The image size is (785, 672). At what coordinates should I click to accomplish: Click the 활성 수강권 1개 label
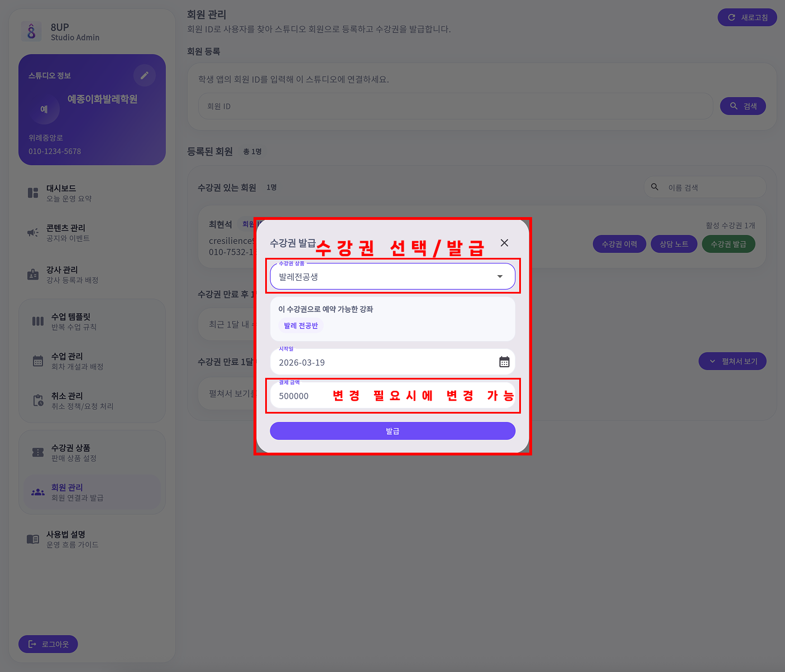tap(730, 225)
